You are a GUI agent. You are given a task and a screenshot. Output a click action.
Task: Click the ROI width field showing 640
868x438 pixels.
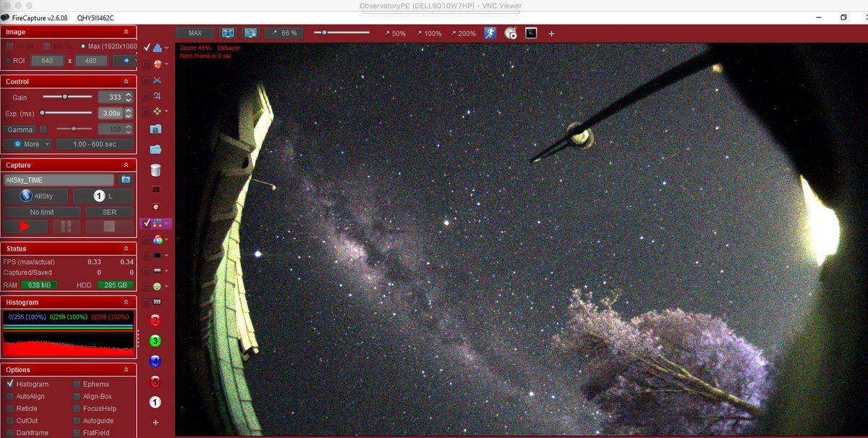click(48, 61)
